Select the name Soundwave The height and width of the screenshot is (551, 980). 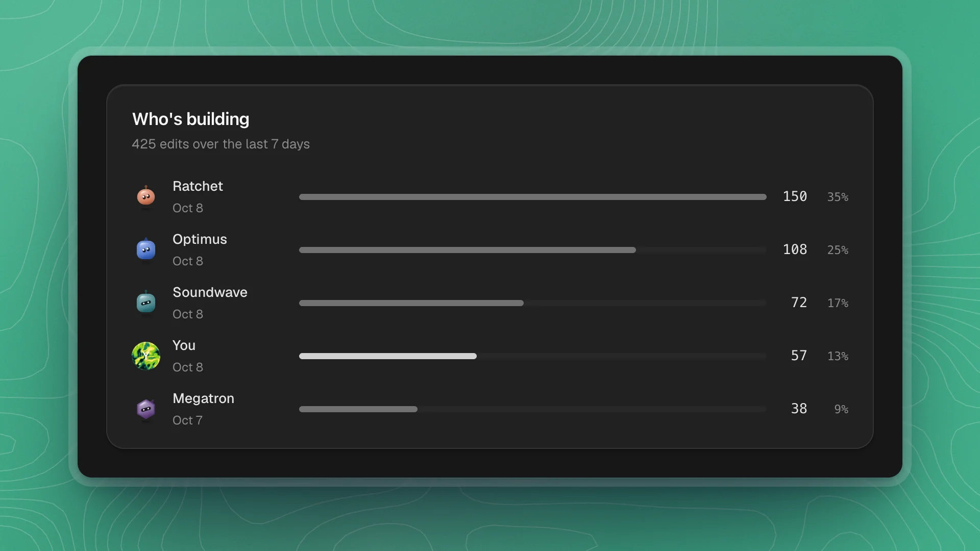pyautogui.click(x=210, y=292)
